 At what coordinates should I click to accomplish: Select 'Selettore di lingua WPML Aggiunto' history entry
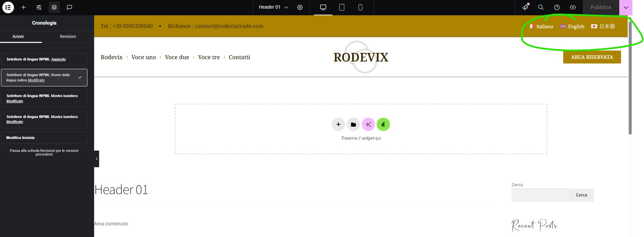pyautogui.click(x=44, y=59)
